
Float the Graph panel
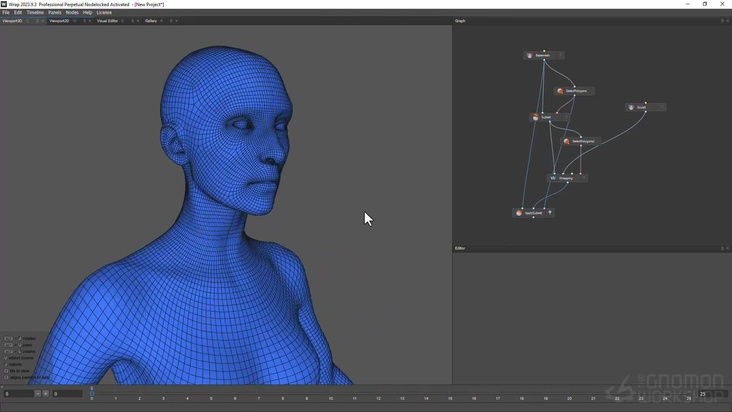click(x=722, y=21)
